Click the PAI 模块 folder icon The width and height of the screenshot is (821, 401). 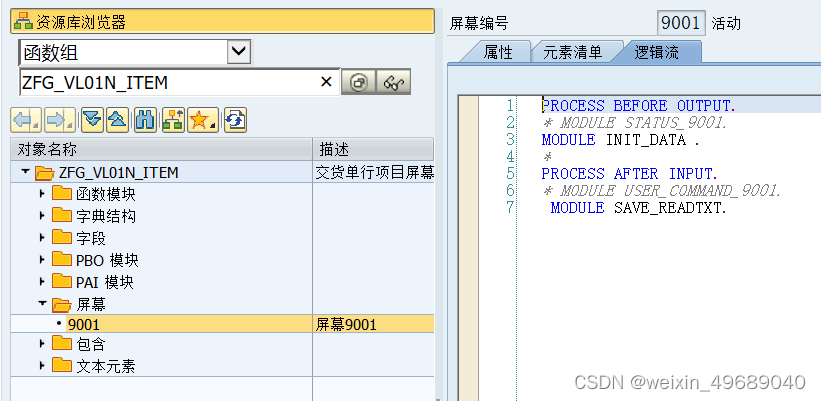pos(62,282)
